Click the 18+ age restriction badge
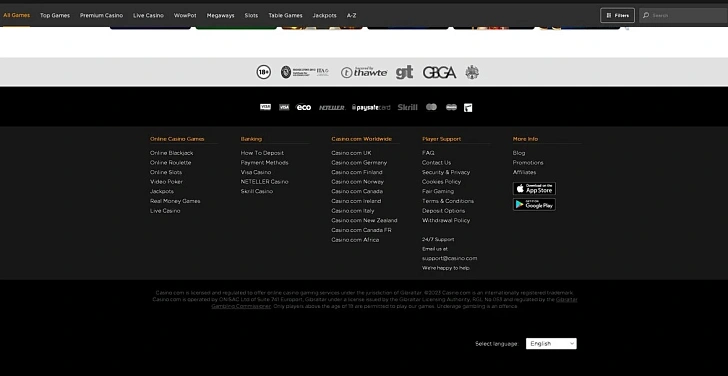Image resolution: width=728 pixels, height=376 pixels. click(x=264, y=72)
